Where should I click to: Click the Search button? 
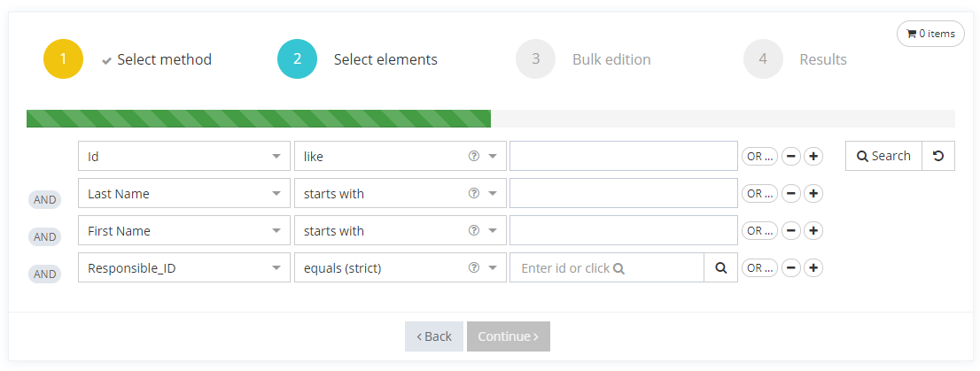click(x=883, y=156)
